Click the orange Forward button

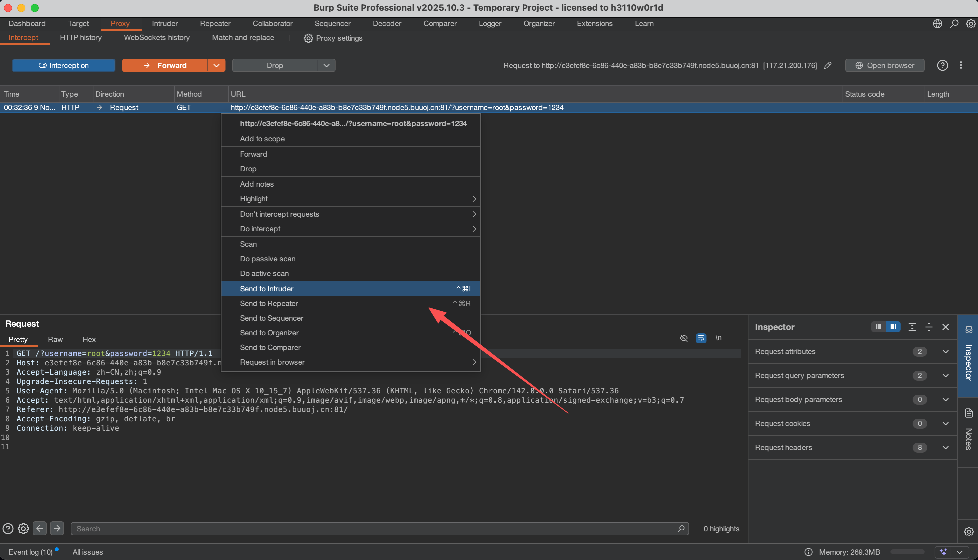click(x=165, y=65)
